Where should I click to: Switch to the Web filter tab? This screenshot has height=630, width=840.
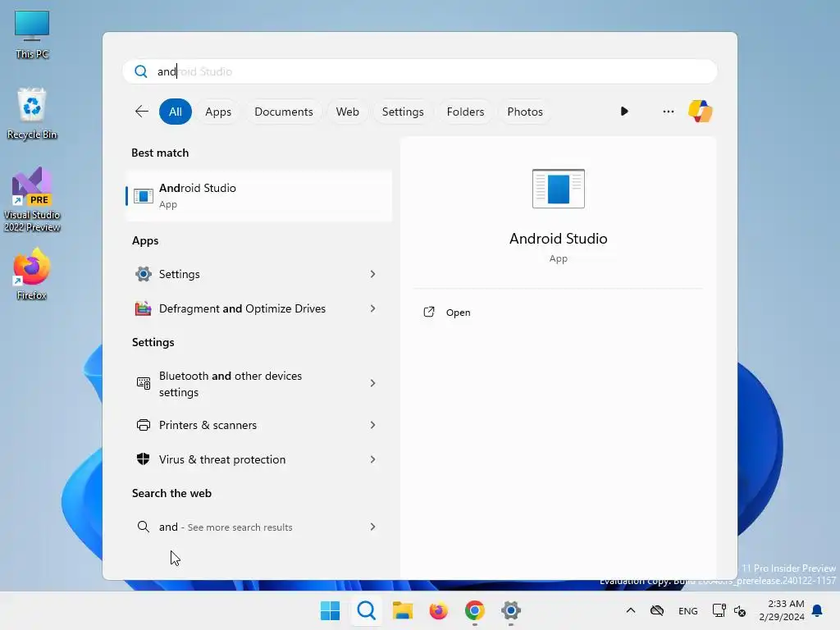[x=347, y=112]
